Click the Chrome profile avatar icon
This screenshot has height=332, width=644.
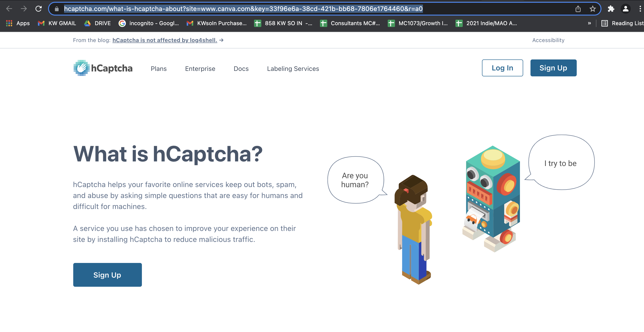coord(625,9)
